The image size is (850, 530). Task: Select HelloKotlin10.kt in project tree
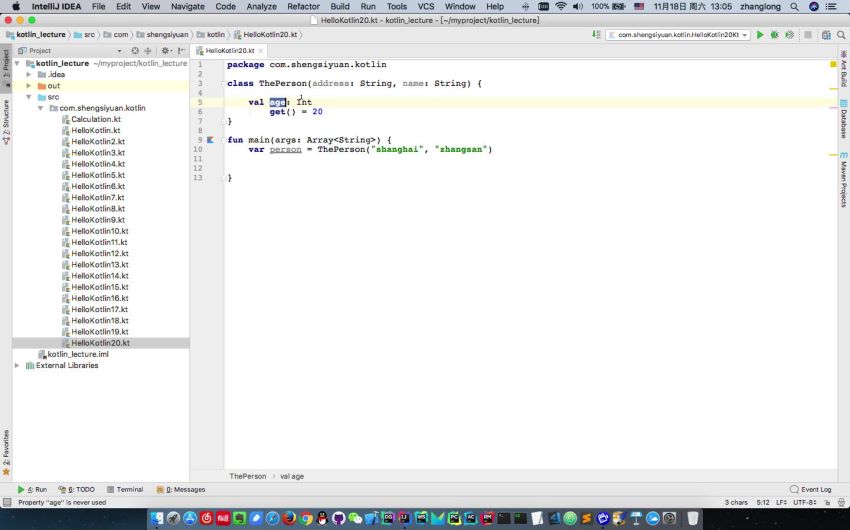tap(100, 231)
